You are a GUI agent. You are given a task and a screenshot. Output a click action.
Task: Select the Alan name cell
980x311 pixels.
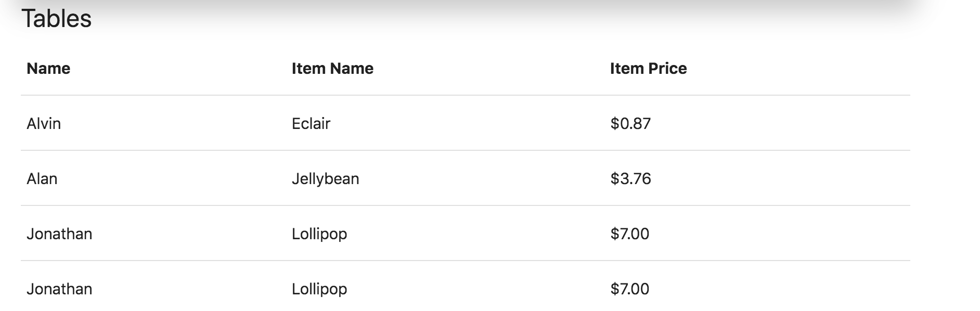pyautogui.click(x=42, y=179)
